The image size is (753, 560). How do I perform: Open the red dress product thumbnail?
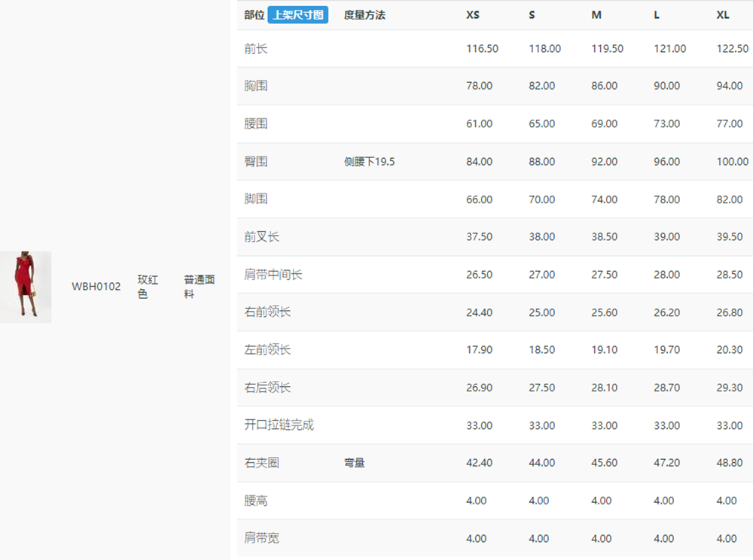[x=26, y=287]
